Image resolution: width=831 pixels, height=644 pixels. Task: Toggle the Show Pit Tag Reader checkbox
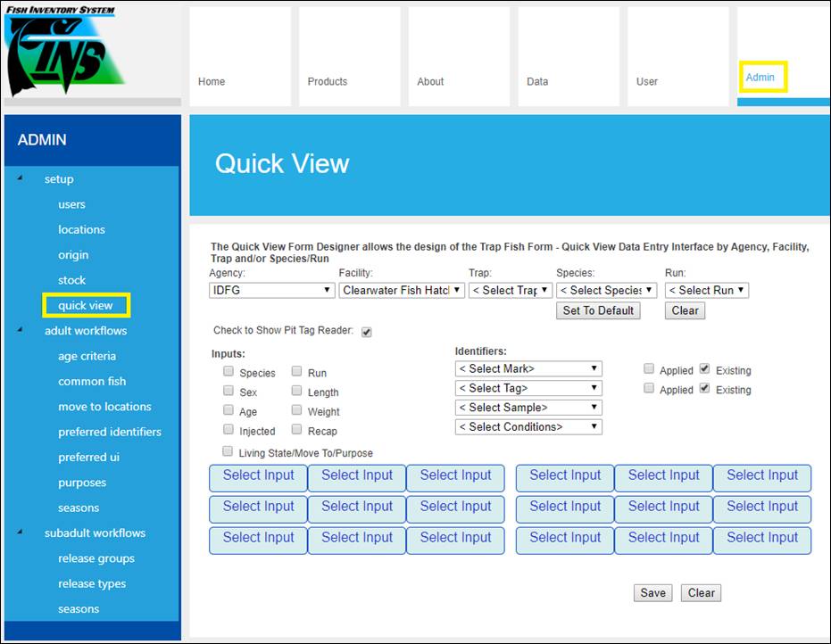tap(367, 332)
